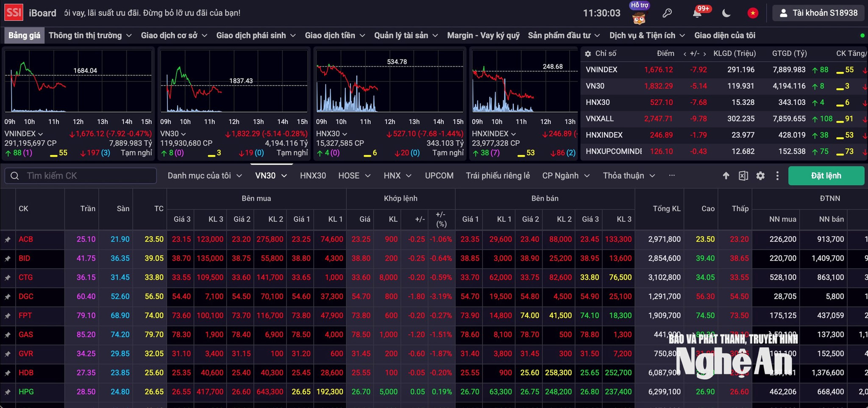Open the Tài khoản S18938 account button
Viewport: 868px width, 408px height.
point(818,13)
